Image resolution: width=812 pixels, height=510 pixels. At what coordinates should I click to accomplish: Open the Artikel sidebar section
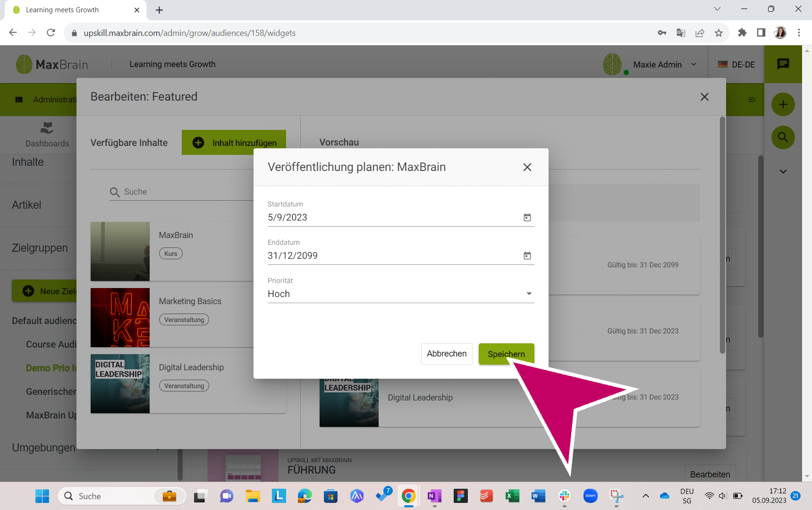click(x=26, y=205)
